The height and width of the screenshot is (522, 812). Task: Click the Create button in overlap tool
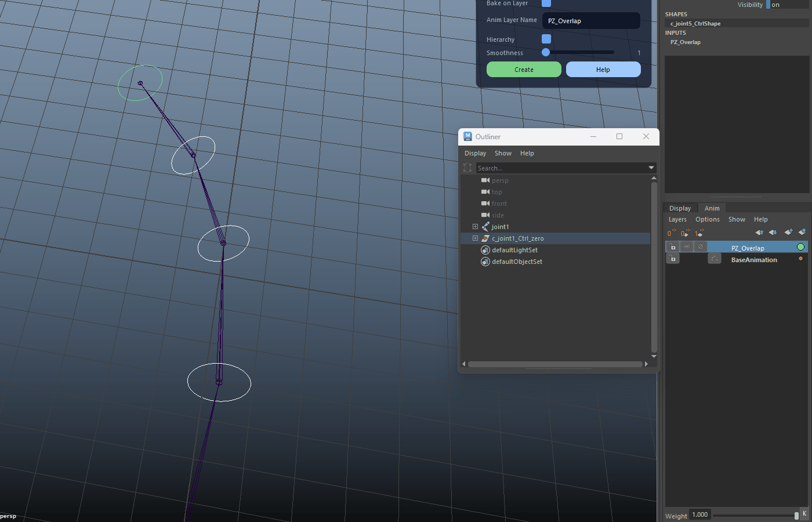(524, 70)
